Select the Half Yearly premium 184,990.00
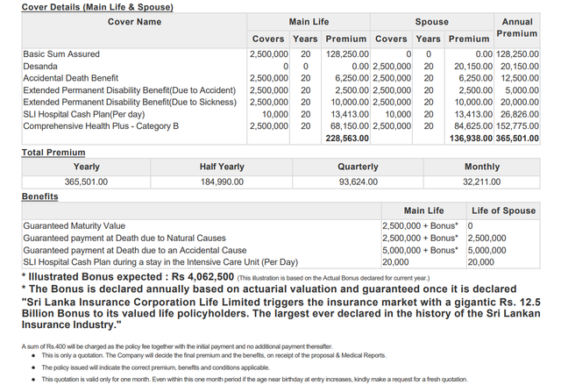The height and width of the screenshot is (392, 561). point(222,182)
